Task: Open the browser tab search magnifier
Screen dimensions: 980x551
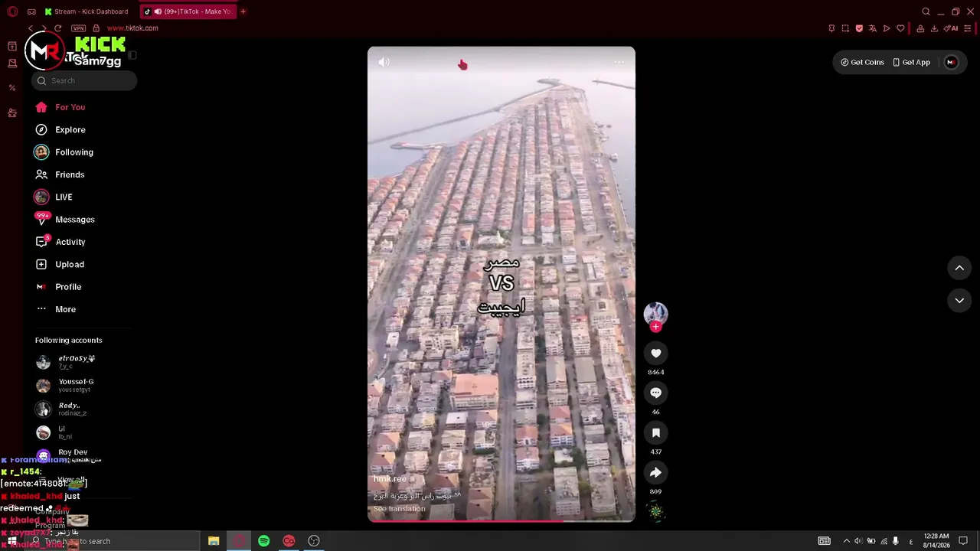Action: click(x=926, y=11)
